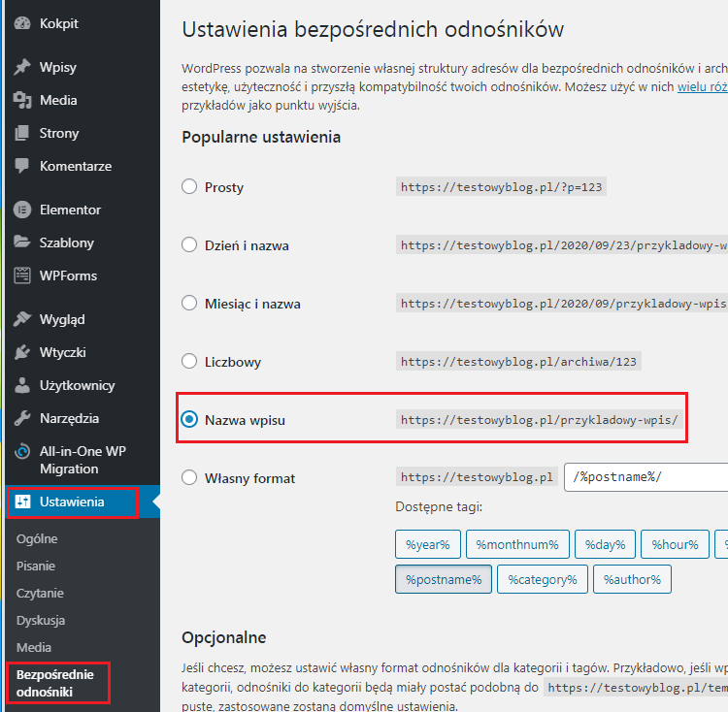728x712 pixels.
Task: Open the Narzędzia wrench icon
Action: point(22,418)
